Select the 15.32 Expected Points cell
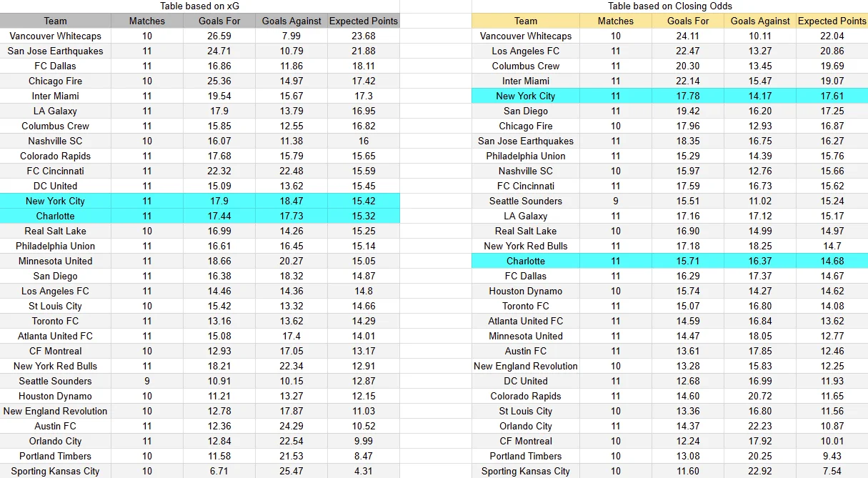868x478 pixels. 364,216
